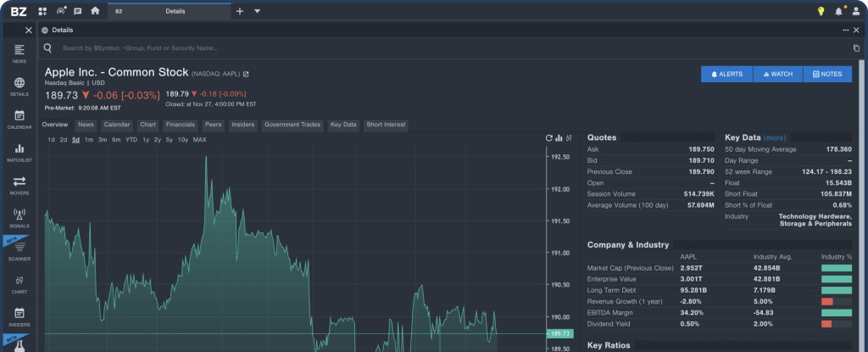This screenshot has height=352, width=868.
Task: Switch to the Short Interest tab
Action: pyautogui.click(x=386, y=125)
